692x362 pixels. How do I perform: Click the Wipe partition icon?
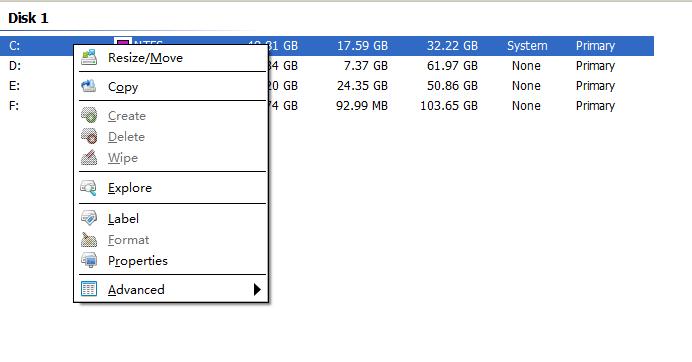coord(89,157)
